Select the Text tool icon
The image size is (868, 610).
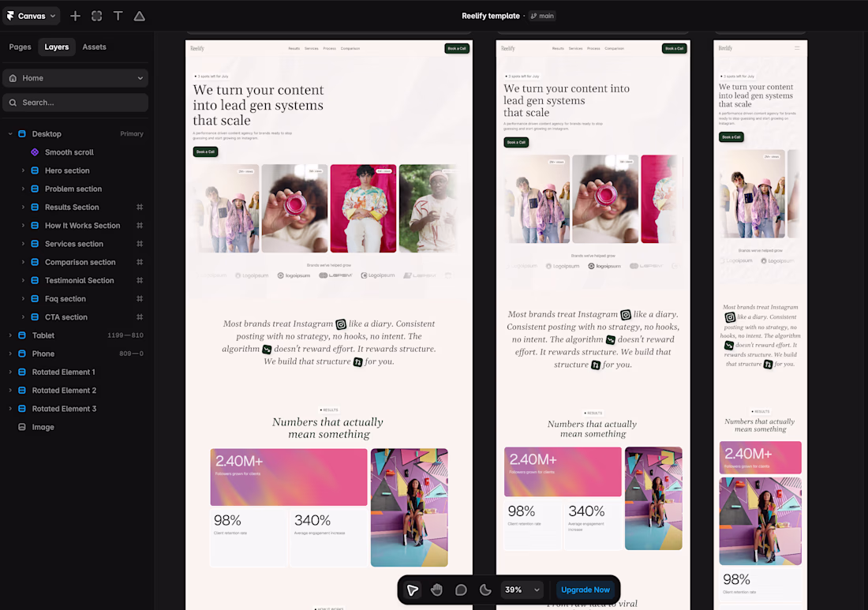point(118,16)
